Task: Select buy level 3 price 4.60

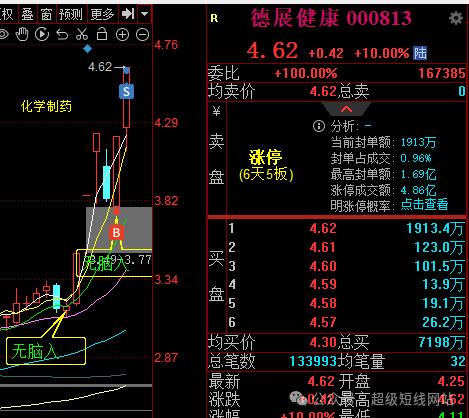Action: tap(323, 266)
